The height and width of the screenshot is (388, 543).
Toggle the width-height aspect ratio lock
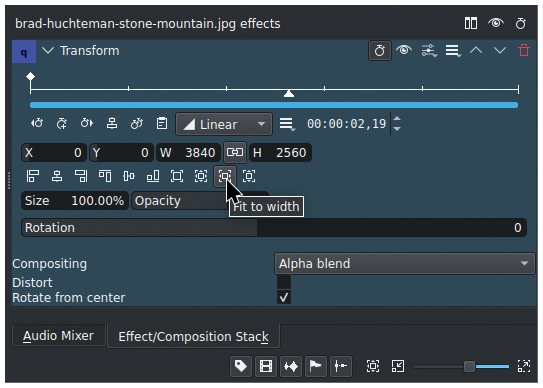[x=235, y=152]
